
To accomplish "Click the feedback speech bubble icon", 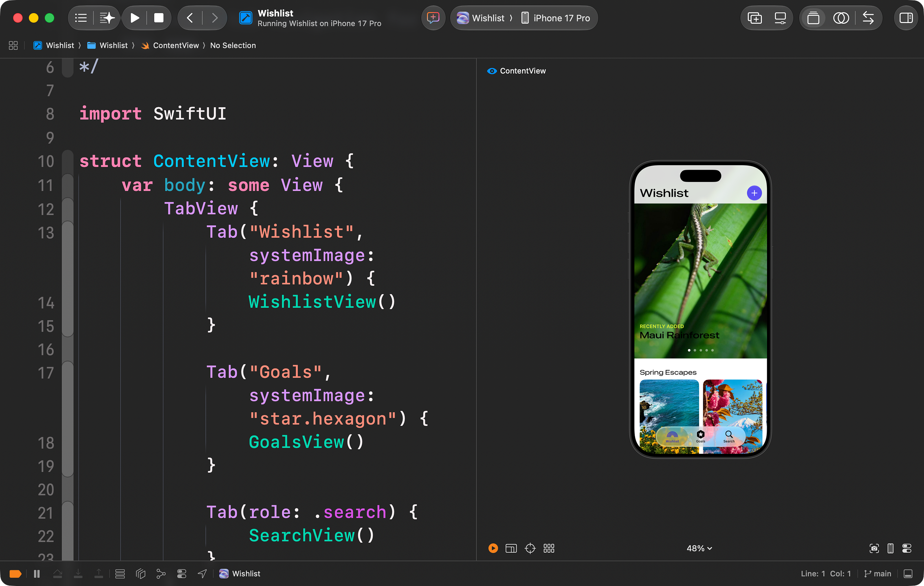I will (x=433, y=18).
